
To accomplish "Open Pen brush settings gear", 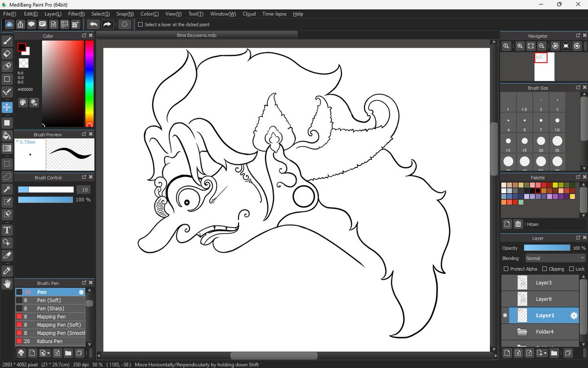I will pyautogui.click(x=82, y=292).
